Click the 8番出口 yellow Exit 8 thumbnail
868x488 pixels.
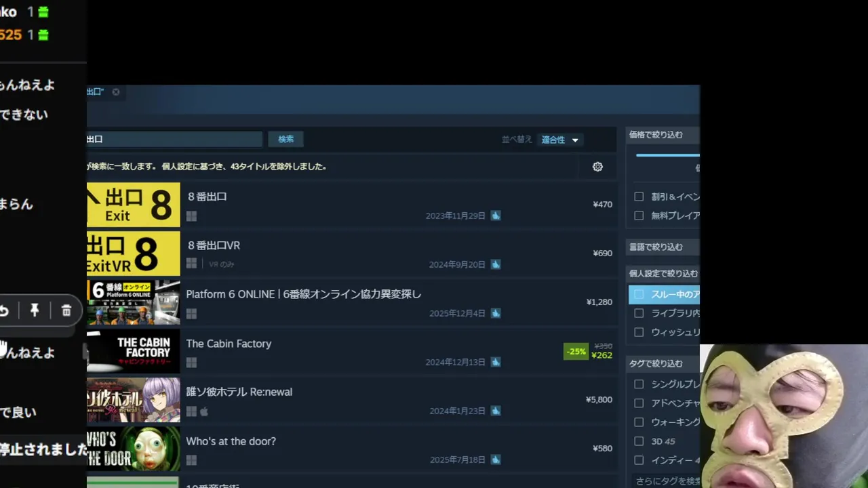pos(134,205)
